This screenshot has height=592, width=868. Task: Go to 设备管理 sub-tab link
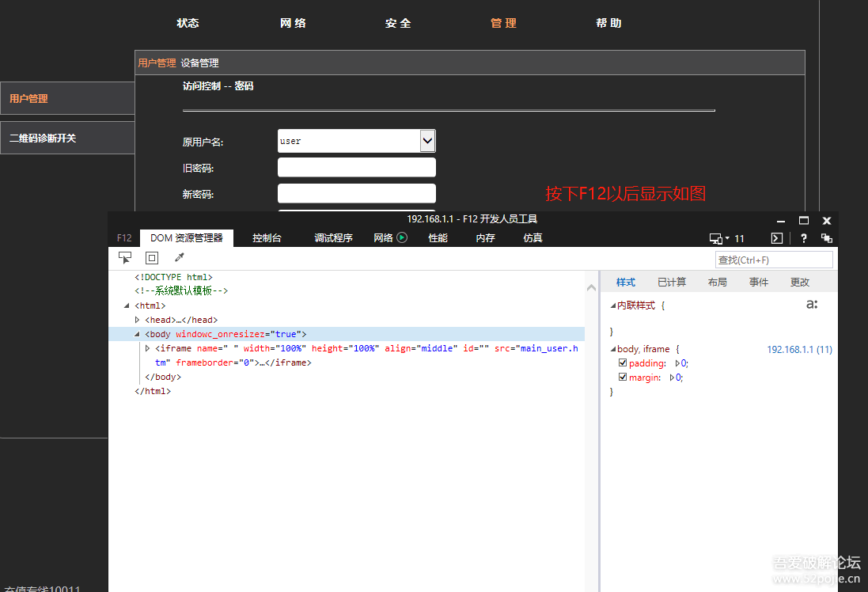[200, 63]
